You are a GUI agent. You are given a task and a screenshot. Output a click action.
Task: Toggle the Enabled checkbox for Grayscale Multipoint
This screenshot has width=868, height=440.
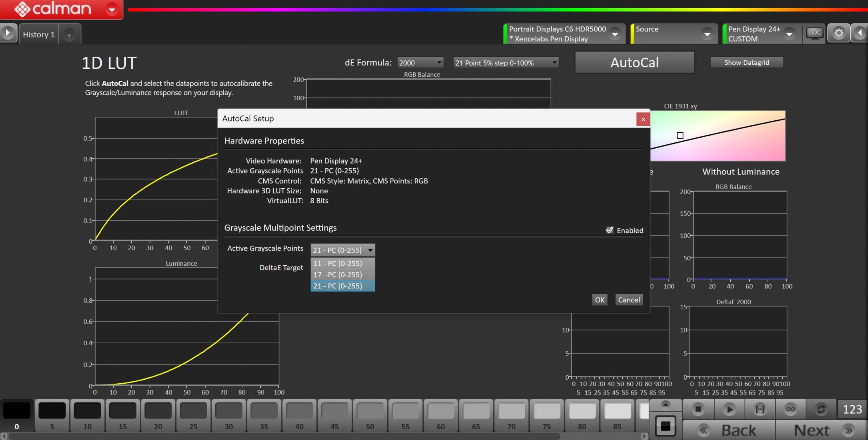pos(610,230)
